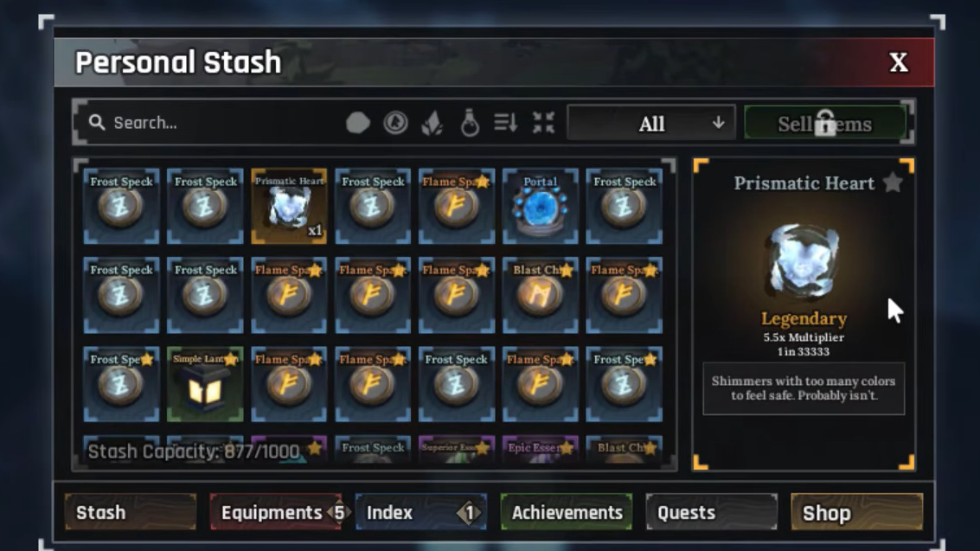Select the Prismatic Heart stash slot

coord(289,206)
